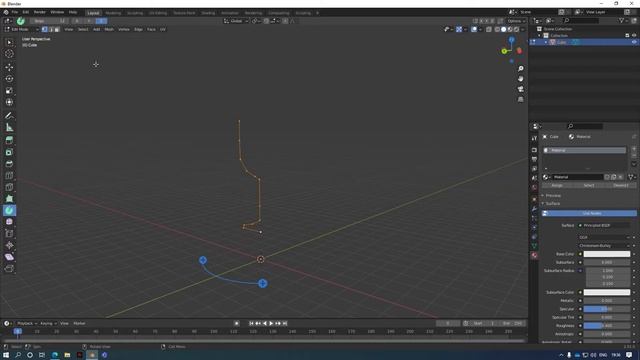Open the Mesh menu in viewport header
Viewport: 640px width, 360px height.
coord(109,29)
